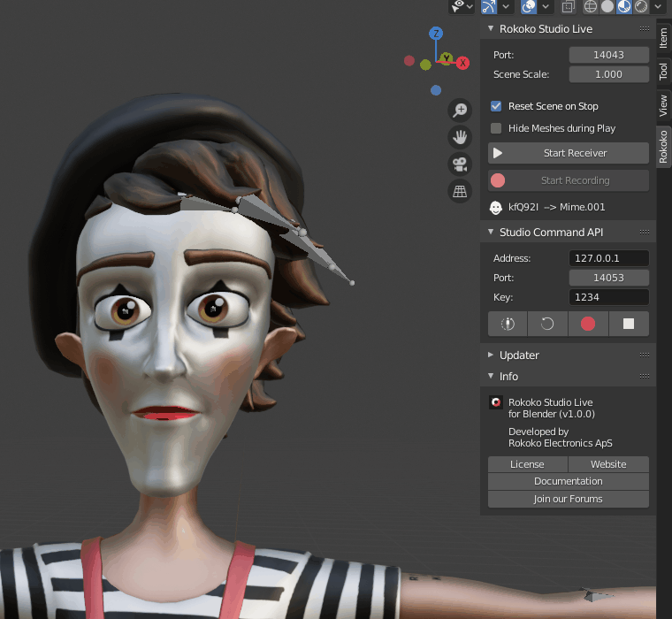Click the drag grip on Studio Command API header

644,232
